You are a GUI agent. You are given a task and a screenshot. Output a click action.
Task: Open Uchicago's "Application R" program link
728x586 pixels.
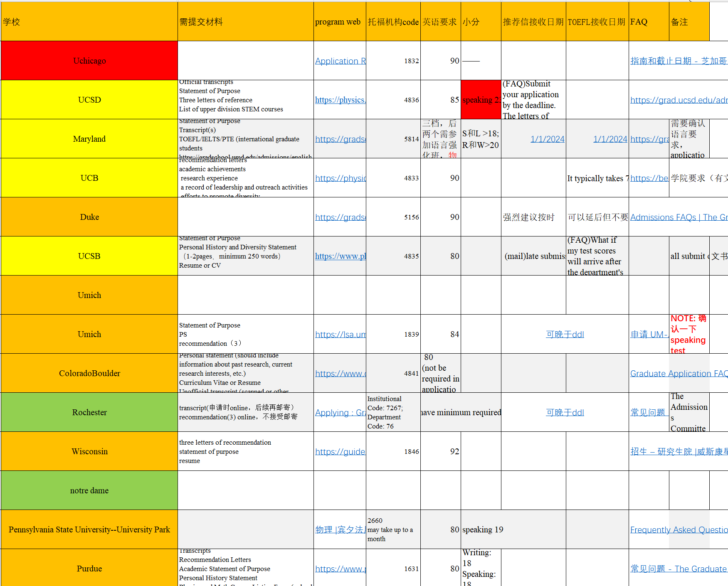[x=340, y=61]
